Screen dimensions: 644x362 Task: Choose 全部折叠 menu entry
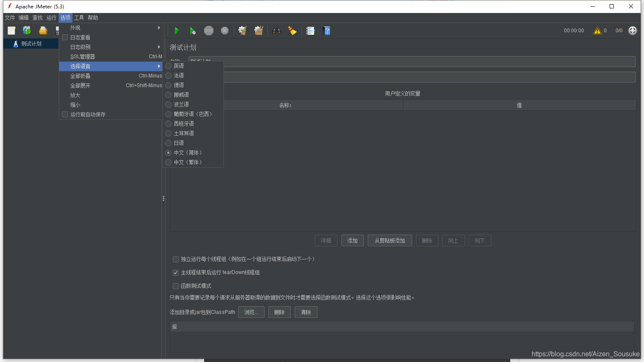click(x=111, y=76)
